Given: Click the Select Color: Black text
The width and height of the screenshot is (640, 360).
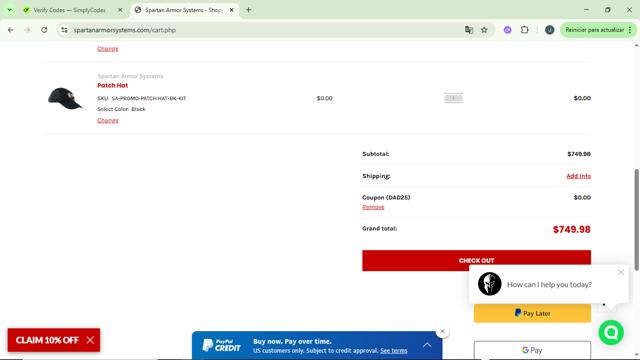Looking at the screenshot, I should [x=121, y=109].
